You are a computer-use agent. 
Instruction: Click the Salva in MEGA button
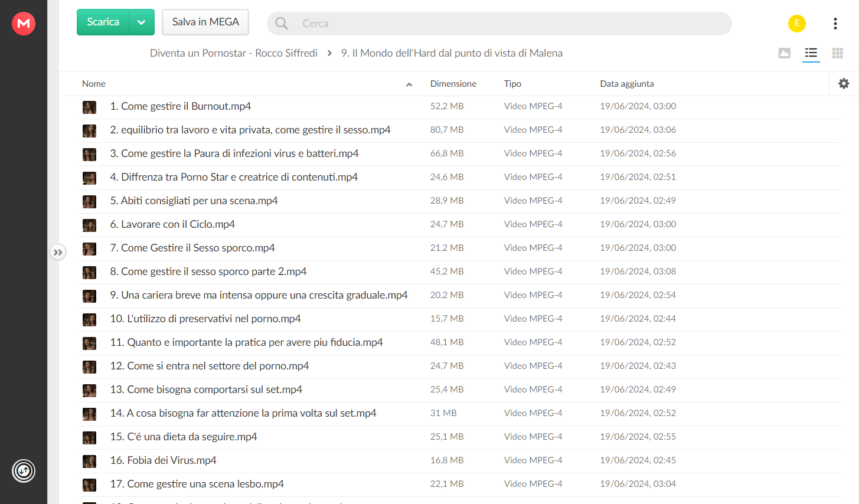205,22
